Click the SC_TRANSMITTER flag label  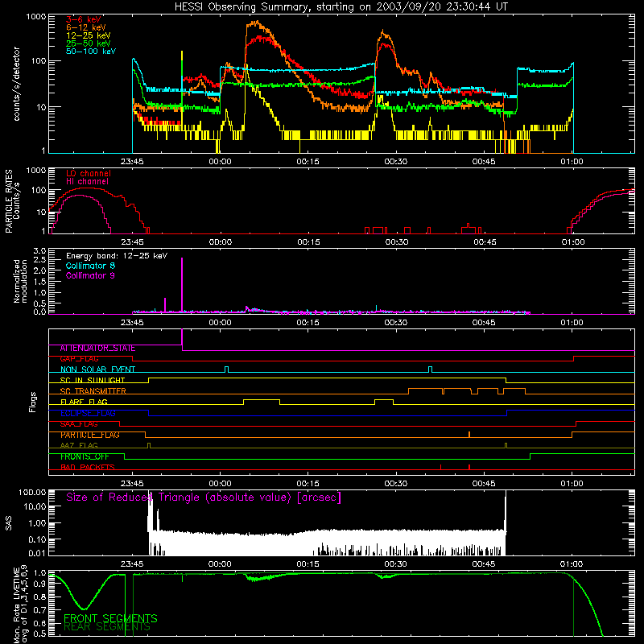(93, 391)
